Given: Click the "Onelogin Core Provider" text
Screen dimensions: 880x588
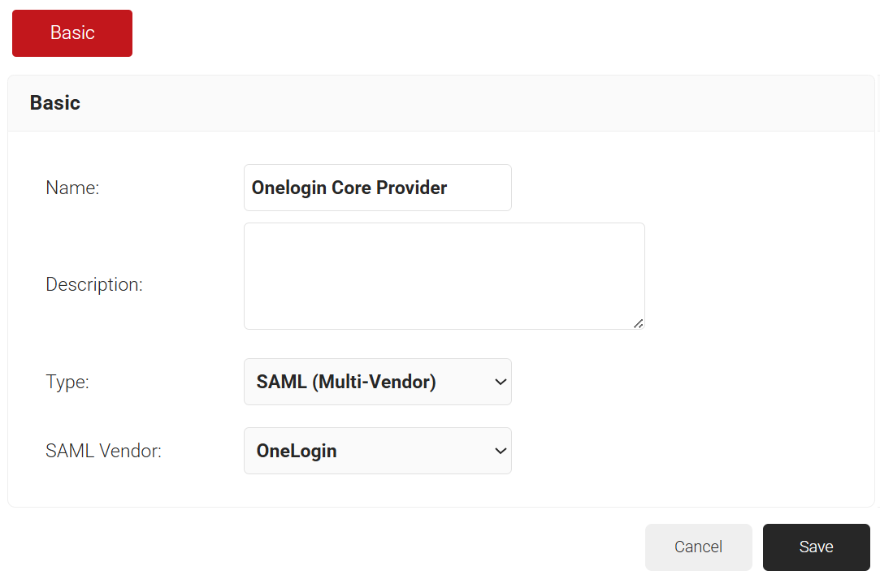Looking at the screenshot, I should tap(349, 188).
